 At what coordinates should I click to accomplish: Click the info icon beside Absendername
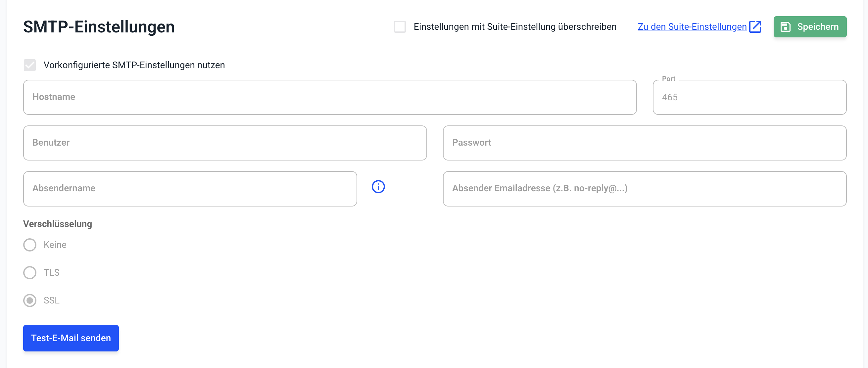(378, 187)
